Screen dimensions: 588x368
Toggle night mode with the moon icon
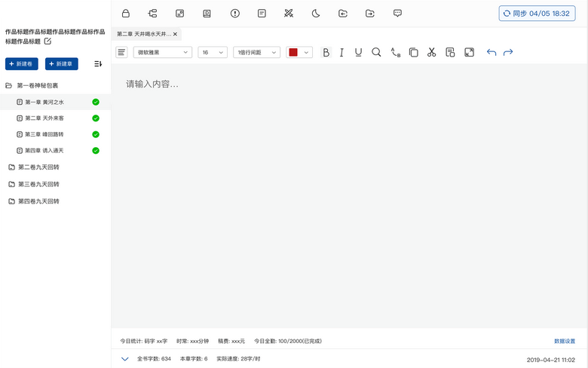(316, 14)
